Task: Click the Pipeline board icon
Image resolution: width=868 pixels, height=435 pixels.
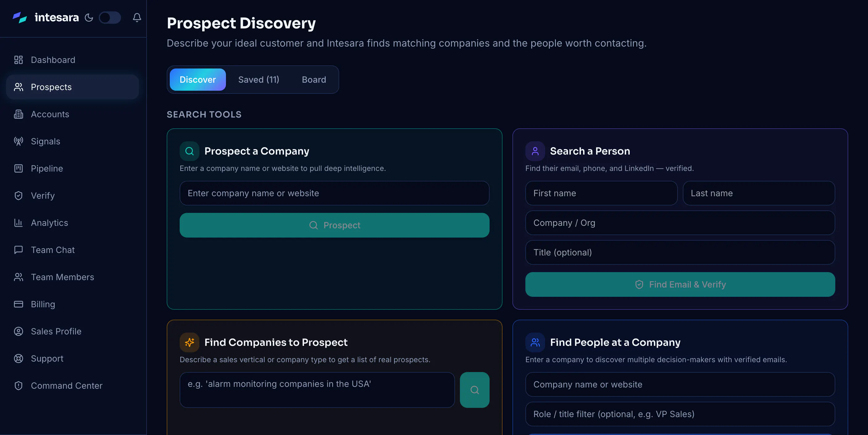Action: [x=19, y=168]
